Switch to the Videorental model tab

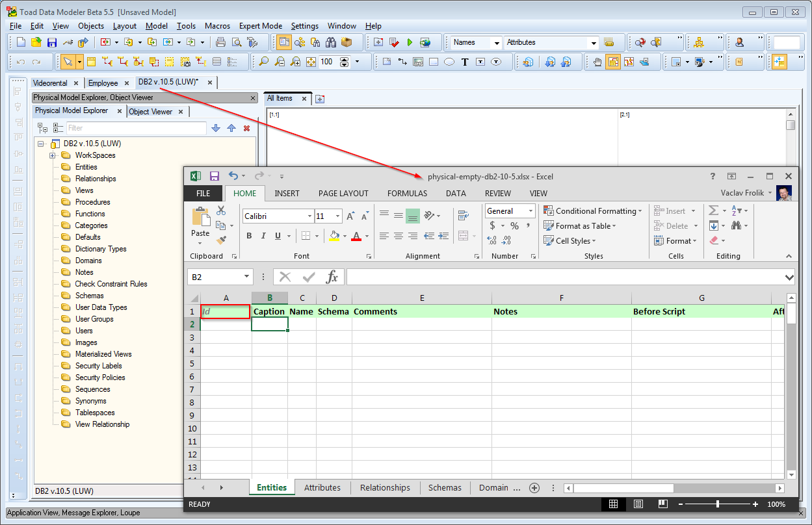click(x=50, y=83)
